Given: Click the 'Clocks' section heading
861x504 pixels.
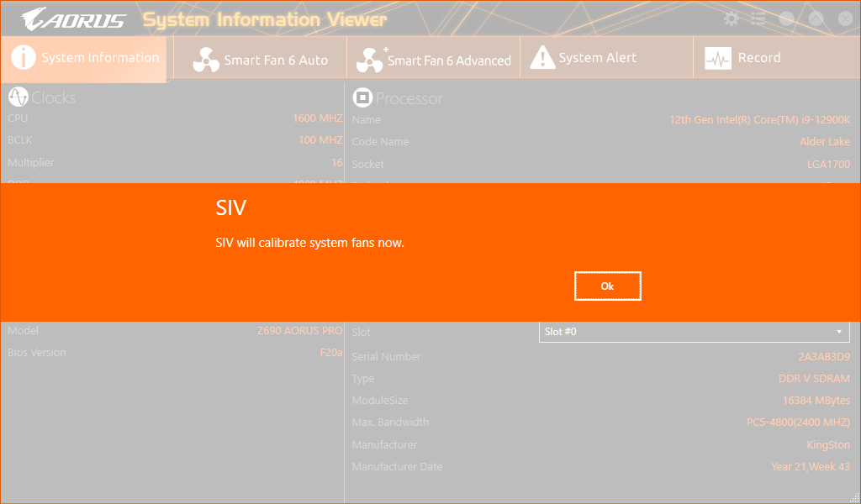Looking at the screenshot, I should click(53, 97).
